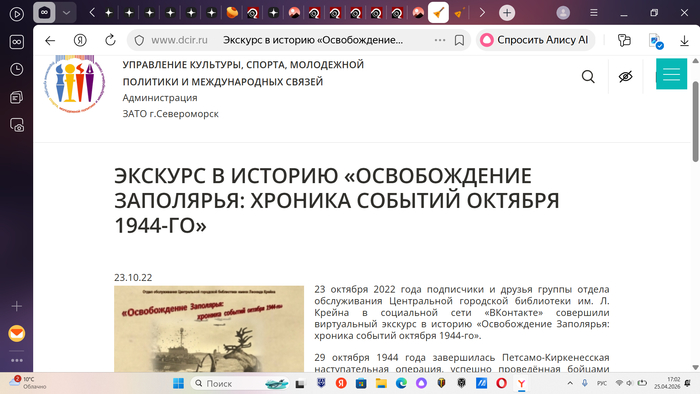Click the scrollbar up arrow
The width and height of the screenshot is (700, 394).
click(x=696, y=61)
